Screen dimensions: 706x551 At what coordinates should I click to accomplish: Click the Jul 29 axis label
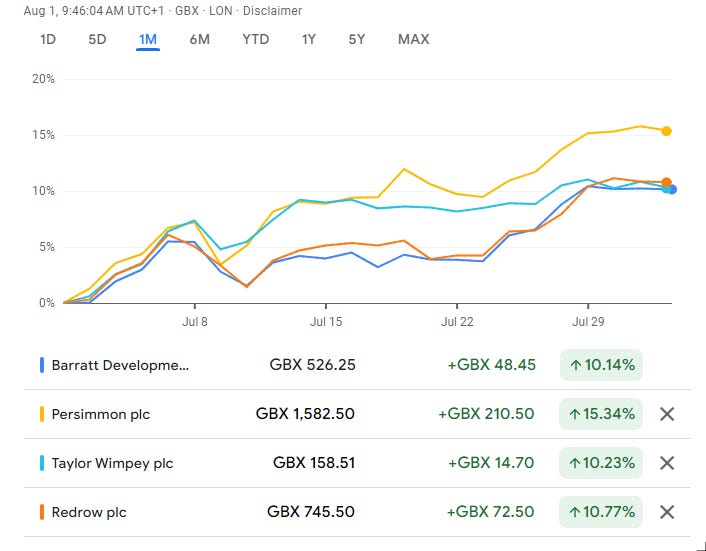point(588,322)
